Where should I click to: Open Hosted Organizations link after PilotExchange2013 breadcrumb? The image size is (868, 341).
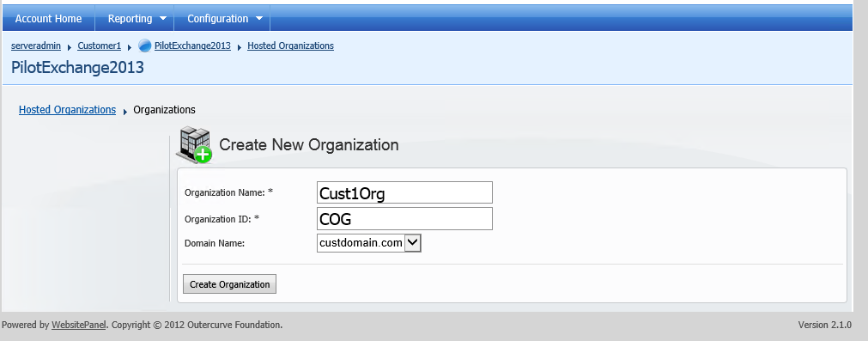[291, 46]
